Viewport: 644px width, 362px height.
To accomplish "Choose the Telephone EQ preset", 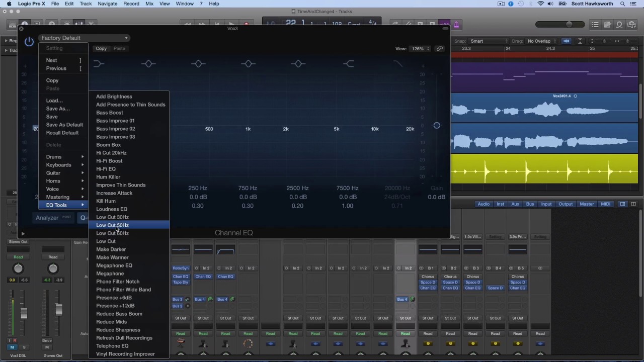I will 129,346.
